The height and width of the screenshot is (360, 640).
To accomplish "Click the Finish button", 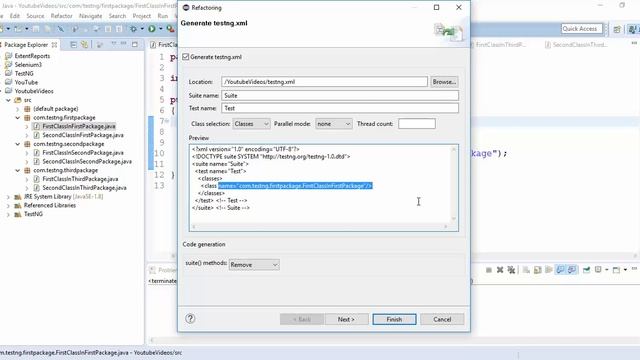I will (x=394, y=319).
